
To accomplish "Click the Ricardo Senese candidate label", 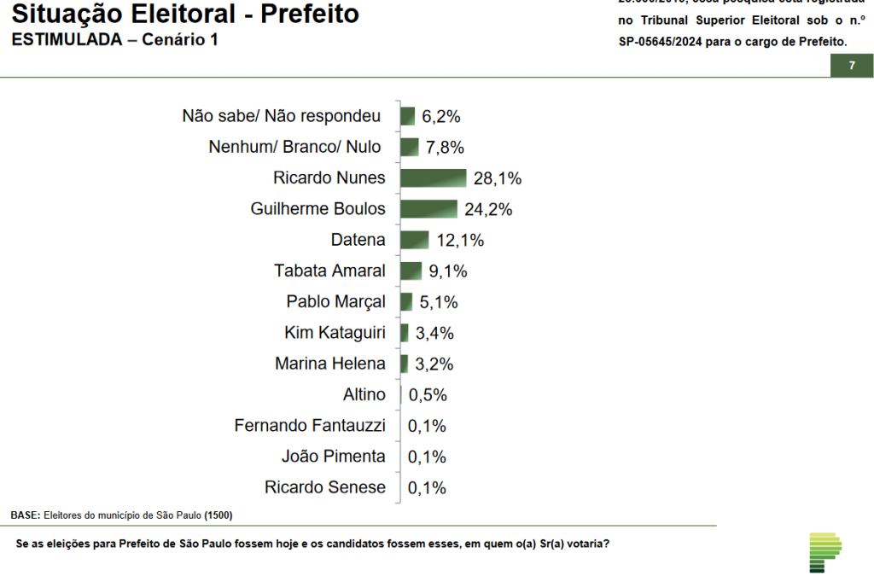I will coord(325,487).
